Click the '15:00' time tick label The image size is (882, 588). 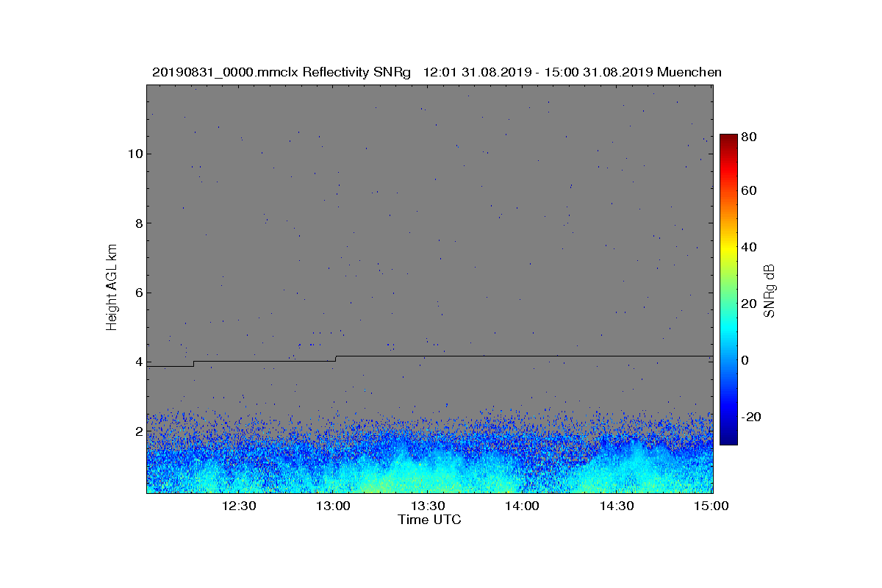tap(712, 506)
